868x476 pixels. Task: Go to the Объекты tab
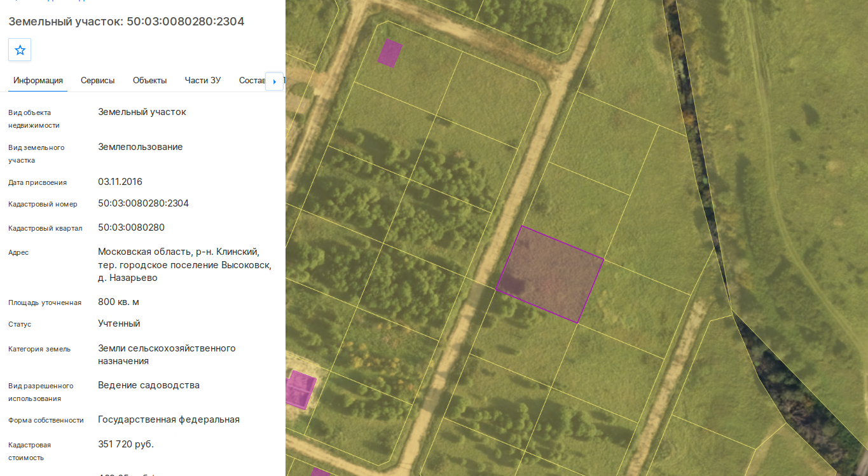click(150, 81)
